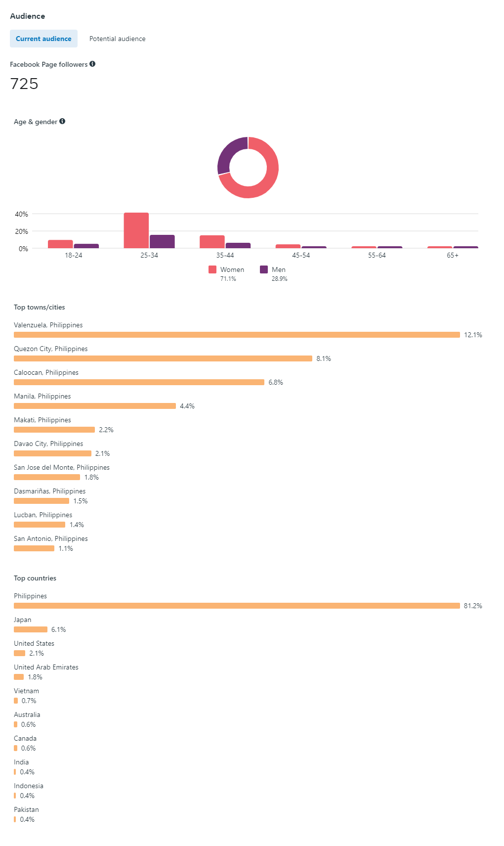
Task: Select the Current audience tab
Action: click(x=43, y=39)
